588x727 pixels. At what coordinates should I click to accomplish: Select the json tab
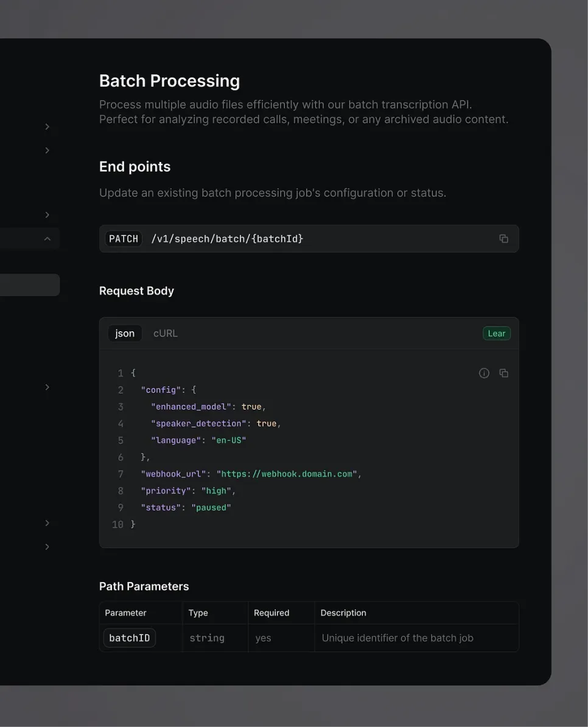[125, 333]
